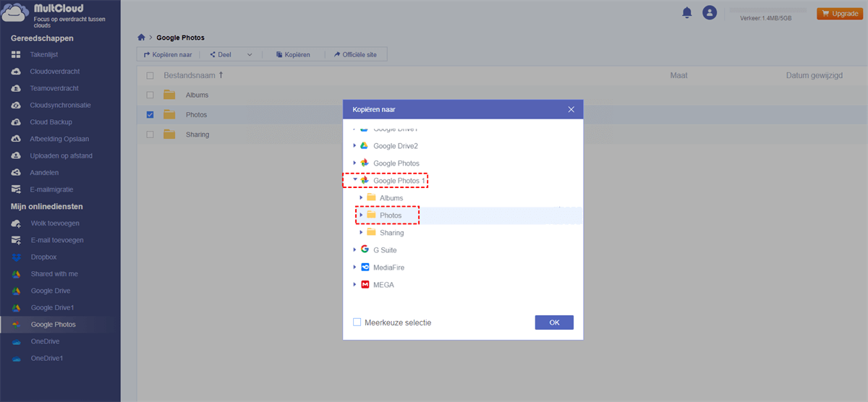Click the Cloudoverdracht cloud icon

tap(16, 72)
